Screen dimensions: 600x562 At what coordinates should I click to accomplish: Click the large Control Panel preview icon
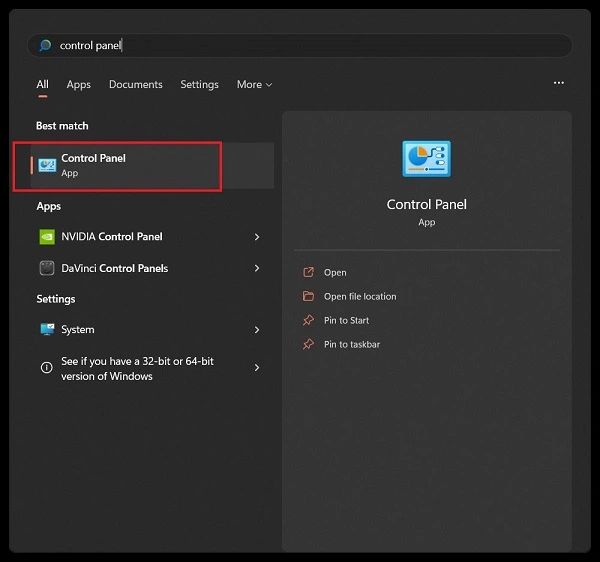pyautogui.click(x=426, y=159)
